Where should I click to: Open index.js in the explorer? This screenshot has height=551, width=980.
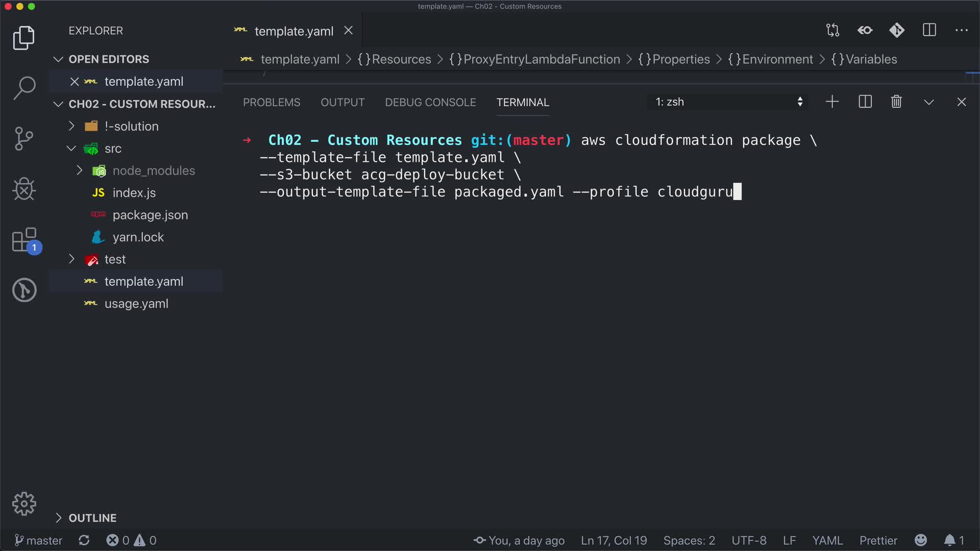coord(134,193)
